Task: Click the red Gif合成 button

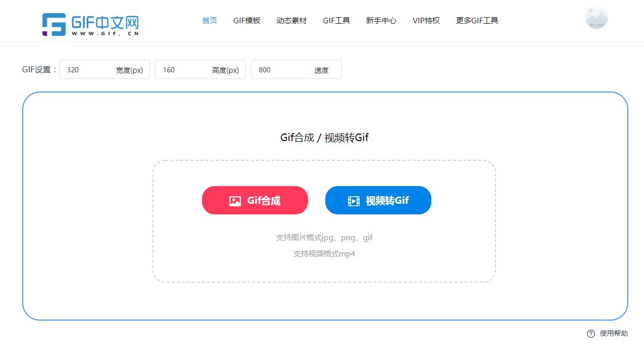Action: (255, 200)
